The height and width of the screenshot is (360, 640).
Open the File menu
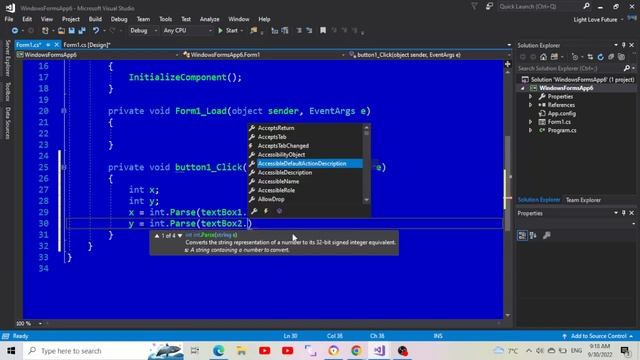[x=9, y=19]
